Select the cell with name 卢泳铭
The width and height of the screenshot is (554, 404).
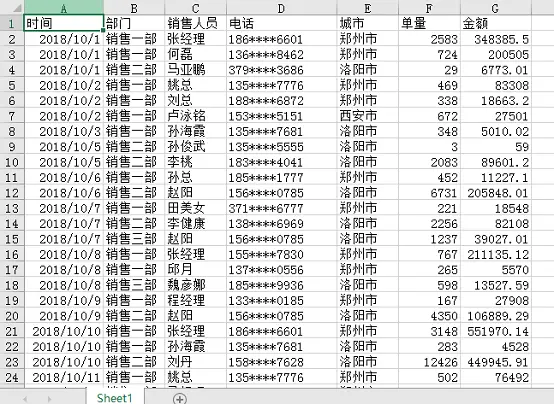pyautogui.click(x=195, y=116)
